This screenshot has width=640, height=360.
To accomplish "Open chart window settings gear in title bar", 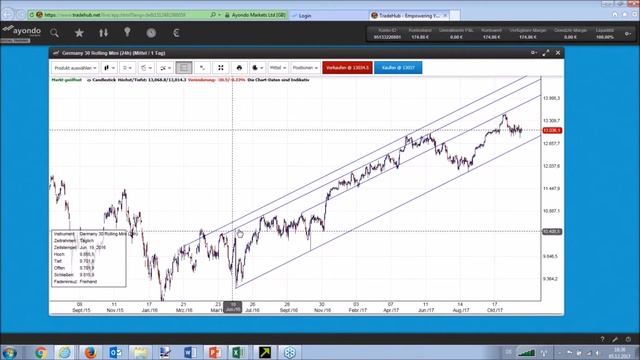I will pos(533,53).
